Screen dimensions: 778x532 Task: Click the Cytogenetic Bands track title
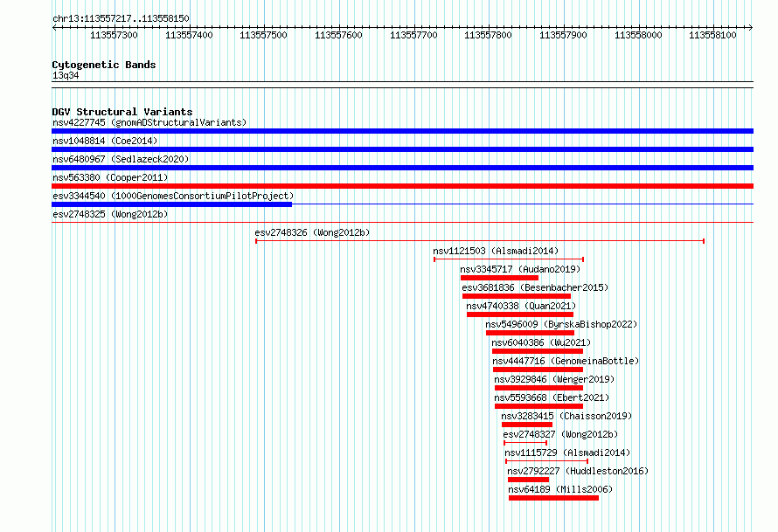[x=104, y=65]
